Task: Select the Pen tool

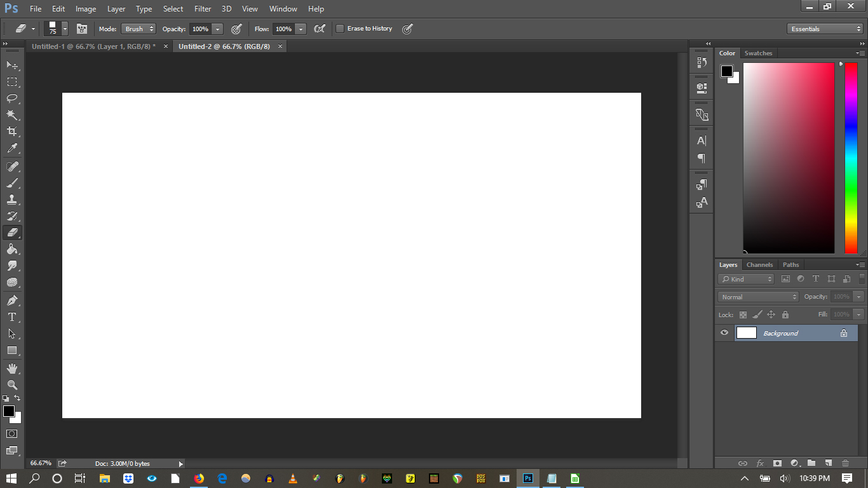Action: click(x=12, y=301)
